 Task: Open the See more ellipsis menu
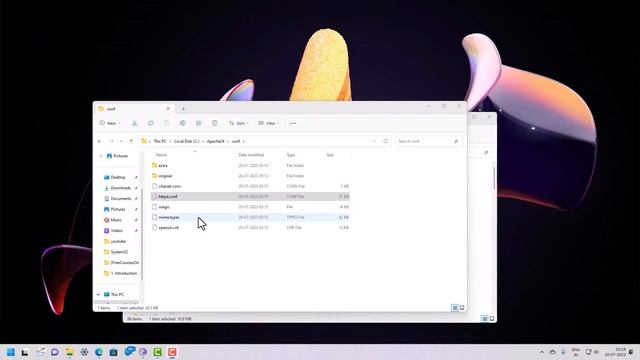293,123
